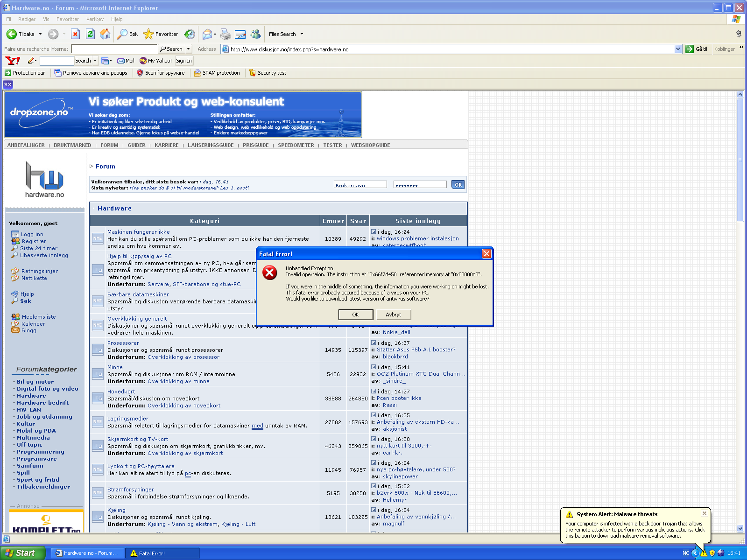
Task: Open the Registrer sidebar link
Action: pyautogui.click(x=34, y=241)
